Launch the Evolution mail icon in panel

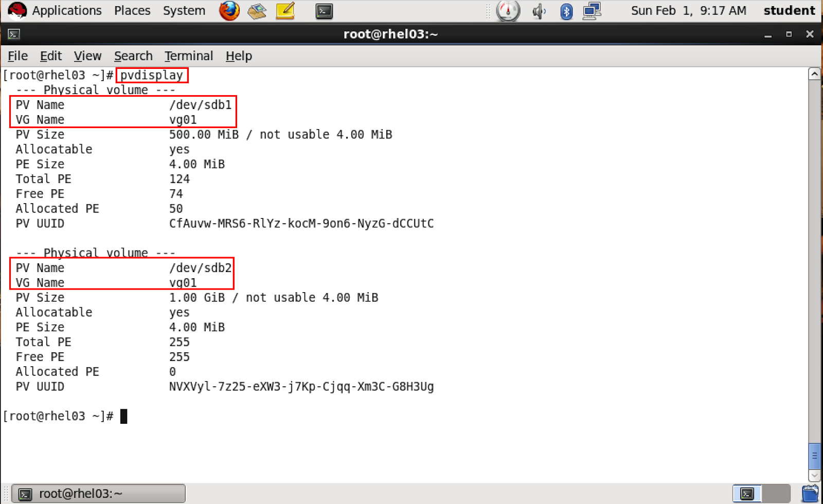pyautogui.click(x=257, y=11)
